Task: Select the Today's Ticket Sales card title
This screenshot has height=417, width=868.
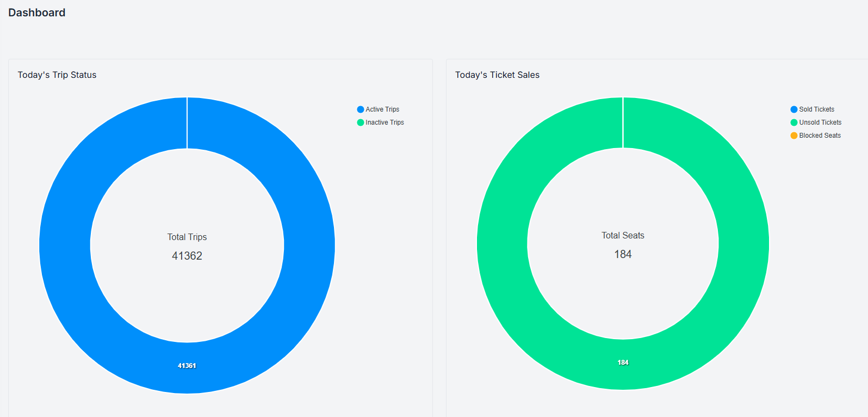Action: pyautogui.click(x=497, y=75)
